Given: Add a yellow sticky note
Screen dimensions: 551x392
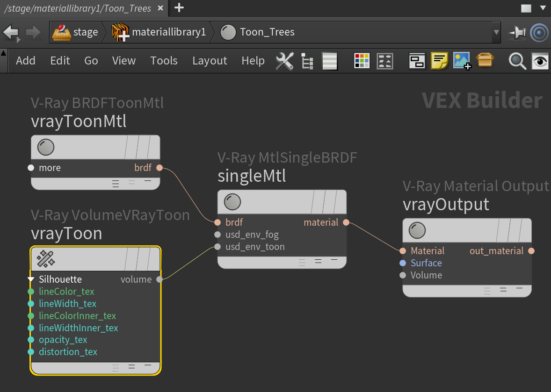Looking at the screenshot, I should [x=439, y=61].
